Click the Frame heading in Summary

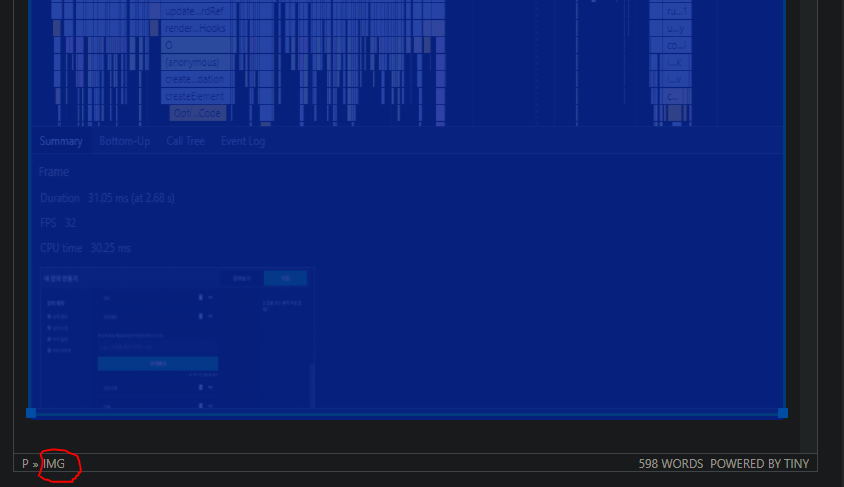54,172
